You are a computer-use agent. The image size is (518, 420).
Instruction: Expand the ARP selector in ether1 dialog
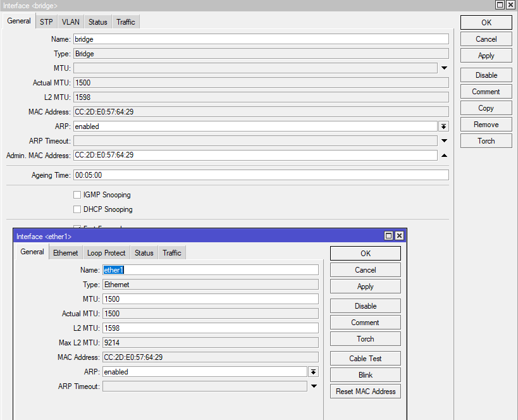(x=313, y=371)
